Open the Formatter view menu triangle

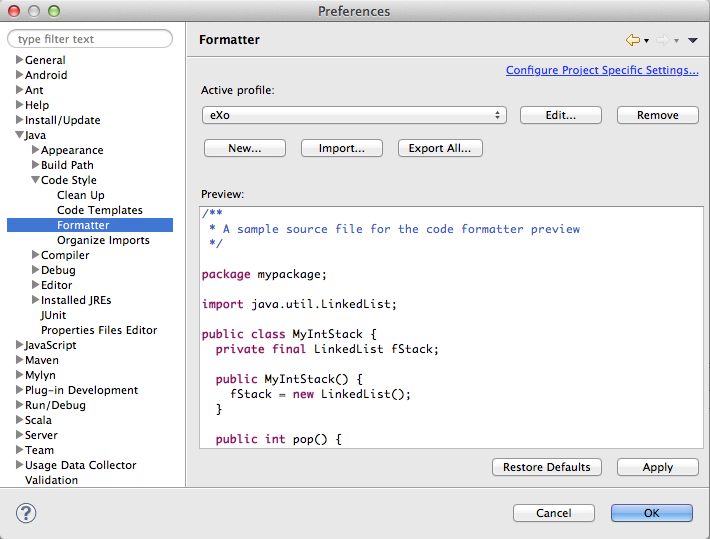[x=692, y=40]
